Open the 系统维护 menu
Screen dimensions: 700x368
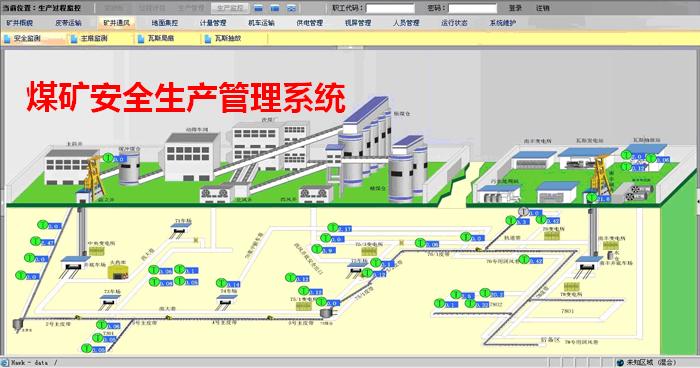pos(502,23)
